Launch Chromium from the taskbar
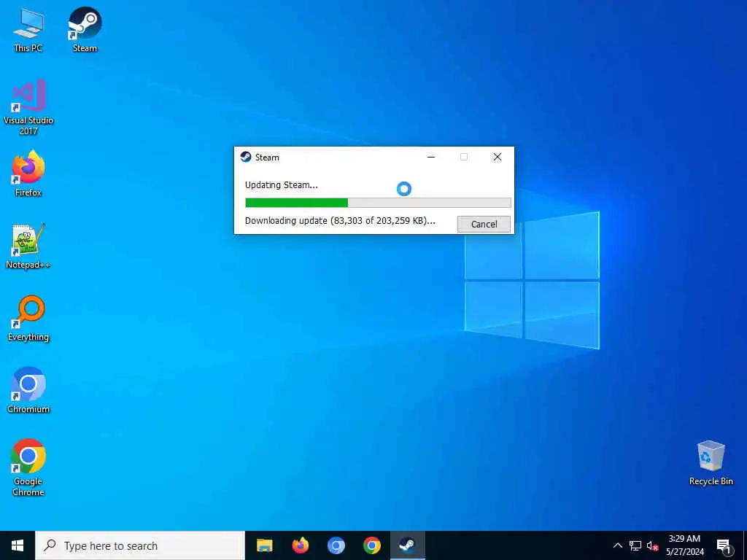747x560 pixels. [x=336, y=545]
